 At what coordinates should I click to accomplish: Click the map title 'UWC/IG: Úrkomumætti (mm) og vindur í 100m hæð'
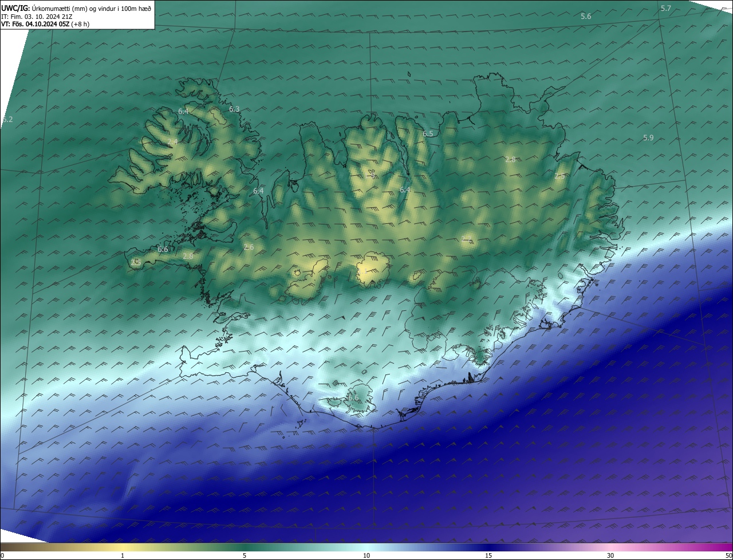tap(76, 8)
